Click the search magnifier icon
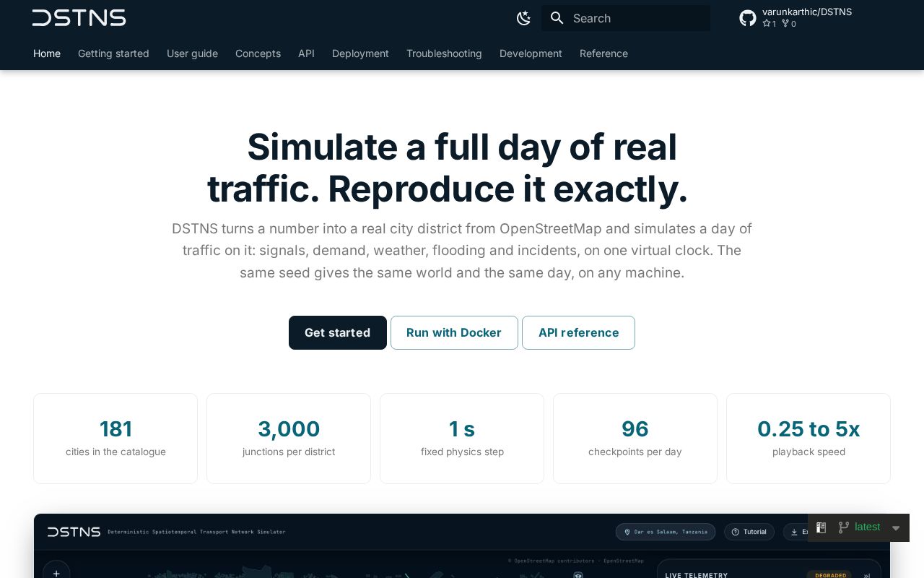 (x=557, y=18)
